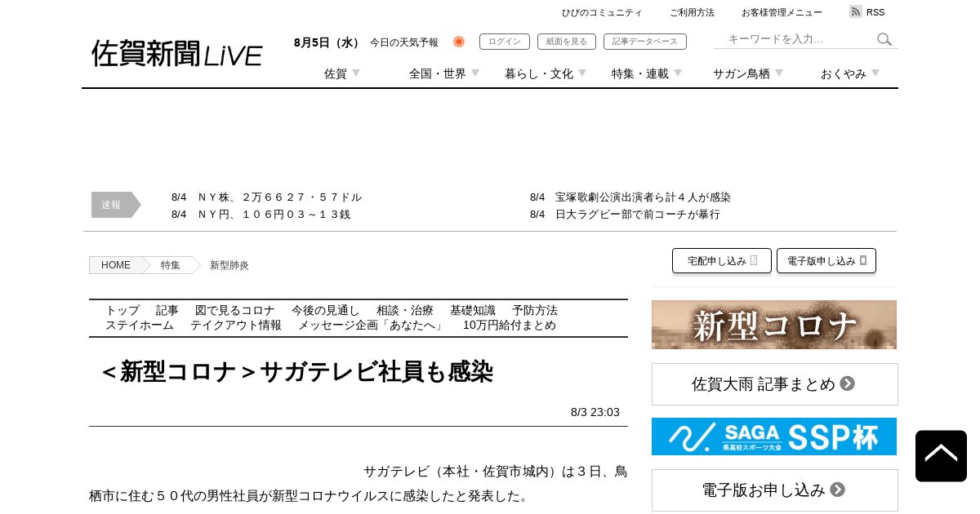Select メッセージ企画「あなたへ」 tab

click(372, 326)
